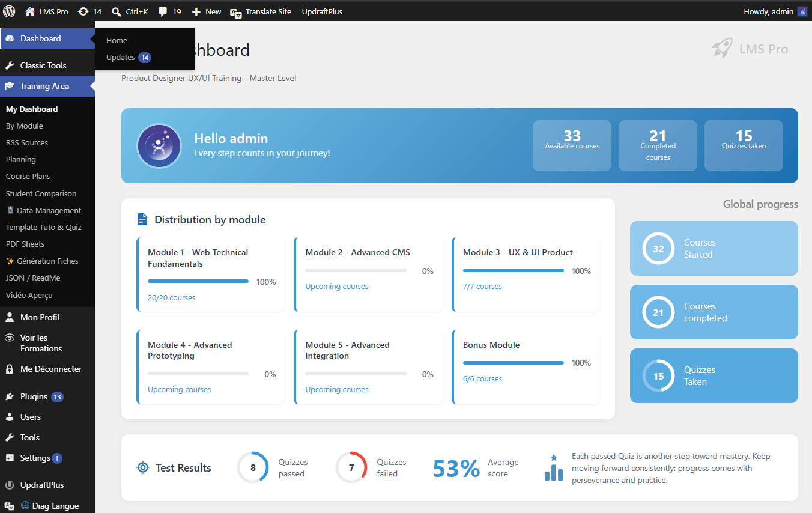Click the UpdraftPlus sidebar icon
Screen dimensions: 812x513
(x=10, y=485)
